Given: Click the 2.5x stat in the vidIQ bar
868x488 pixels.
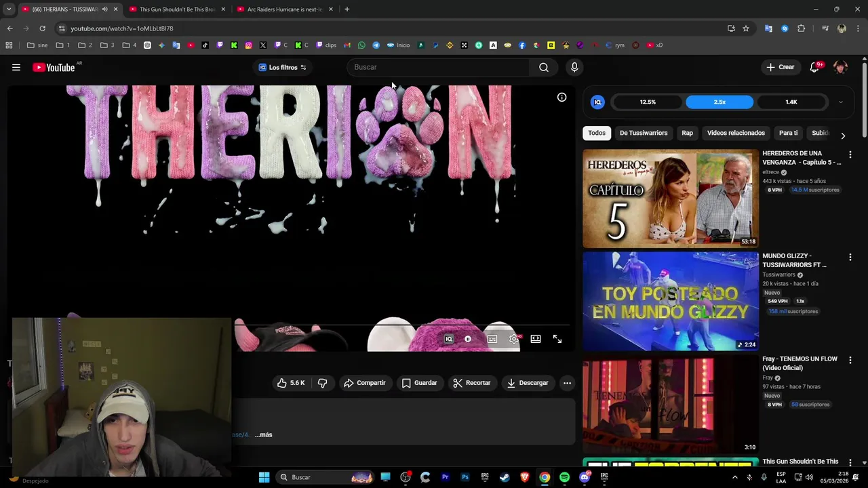Looking at the screenshot, I should tap(719, 102).
